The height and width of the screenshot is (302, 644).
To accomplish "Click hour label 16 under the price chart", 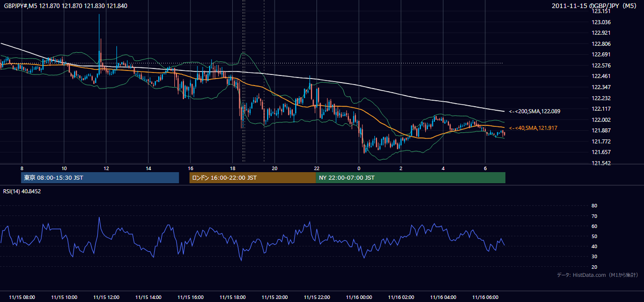I will 190,168.
